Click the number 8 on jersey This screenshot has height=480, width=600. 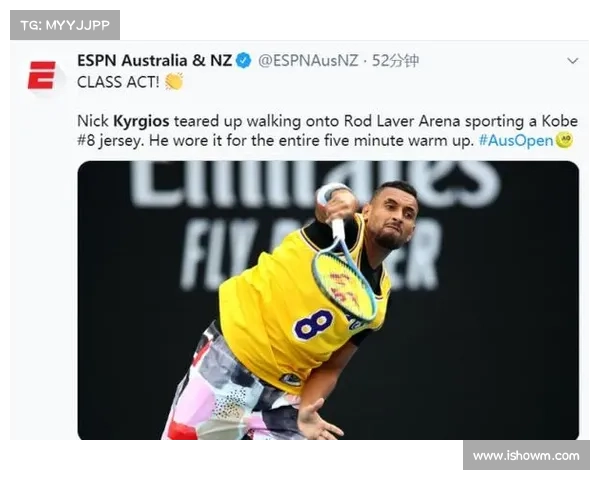click(x=313, y=325)
